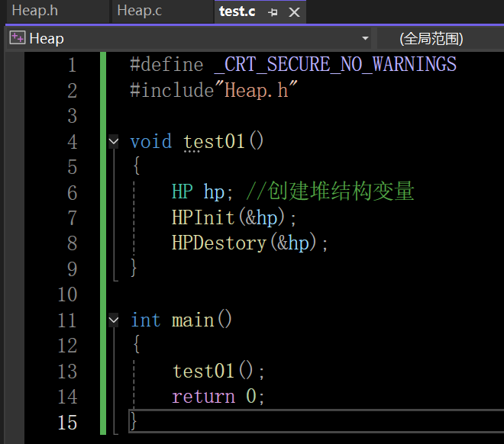Click the HPDestory call on line 8
This screenshot has height=444, width=504.
click(x=219, y=243)
